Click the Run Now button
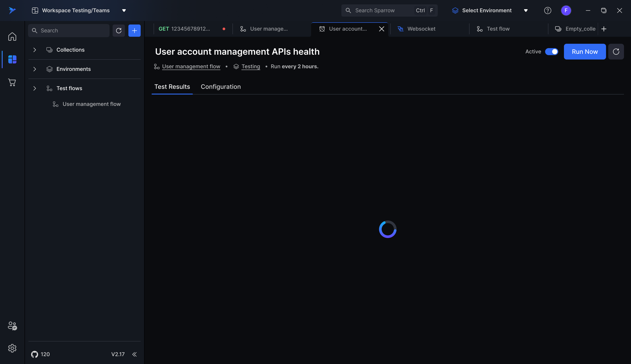The width and height of the screenshot is (631, 364). point(585,52)
